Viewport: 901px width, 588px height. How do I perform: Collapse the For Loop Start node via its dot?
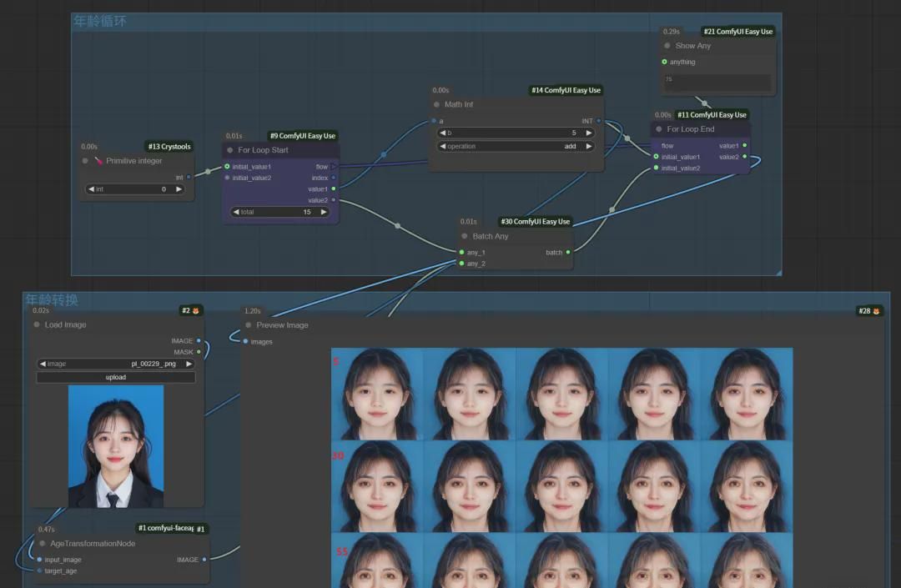click(x=230, y=150)
